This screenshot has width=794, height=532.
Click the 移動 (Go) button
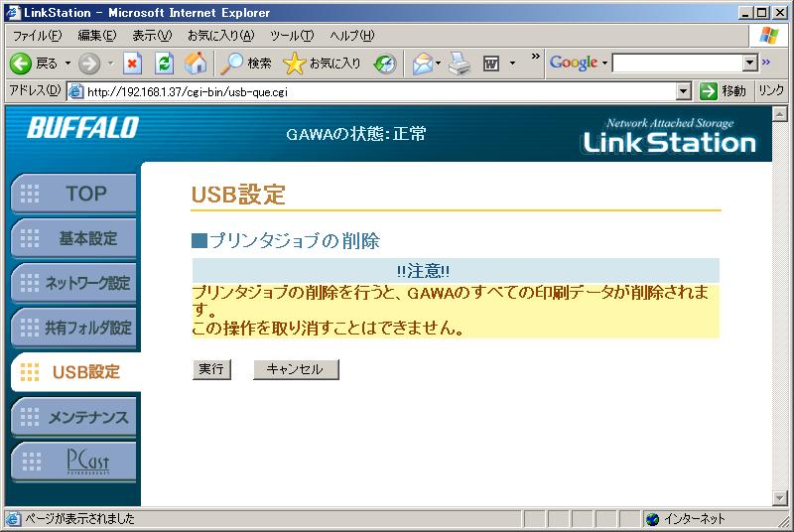[724, 91]
